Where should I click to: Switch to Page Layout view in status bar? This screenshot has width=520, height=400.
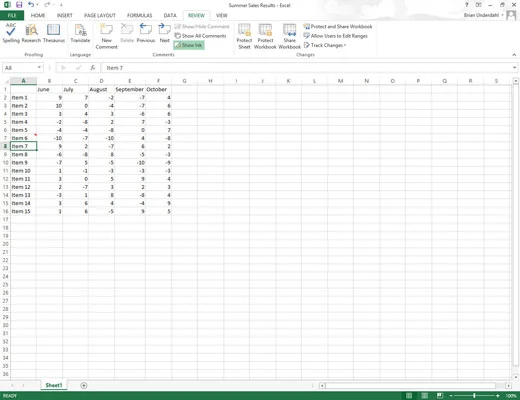(424, 396)
